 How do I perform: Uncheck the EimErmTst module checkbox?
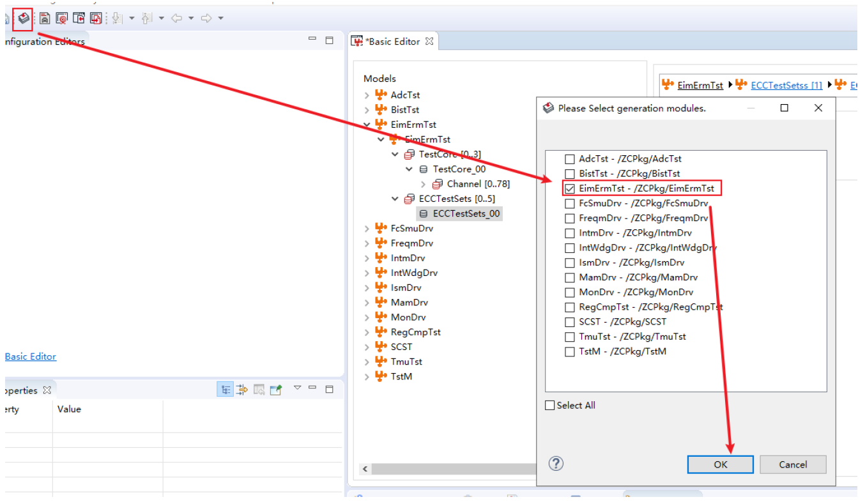pos(570,188)
